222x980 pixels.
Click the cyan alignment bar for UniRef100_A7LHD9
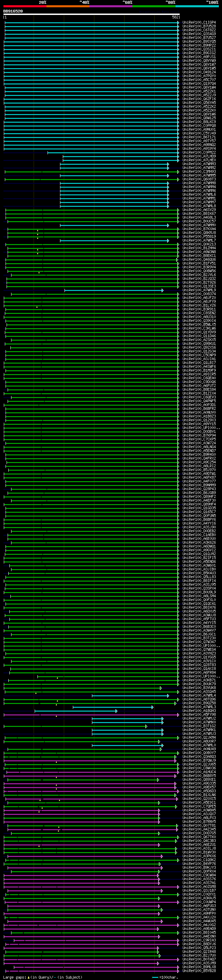[x=121, y=156]
